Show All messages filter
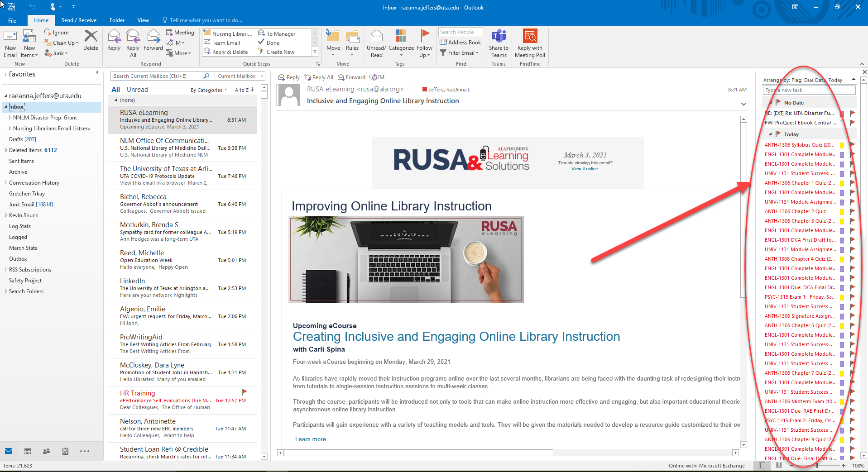The image size is (868, 472). 115,90
